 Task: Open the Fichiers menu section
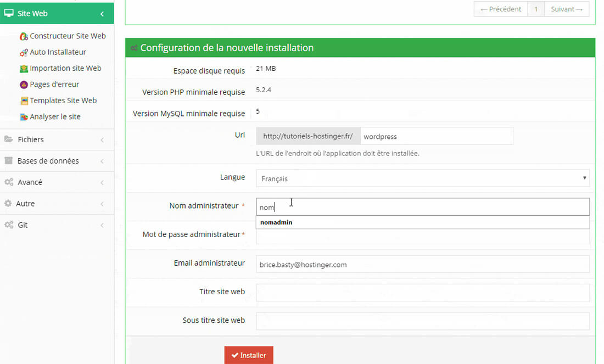point(57,139)
